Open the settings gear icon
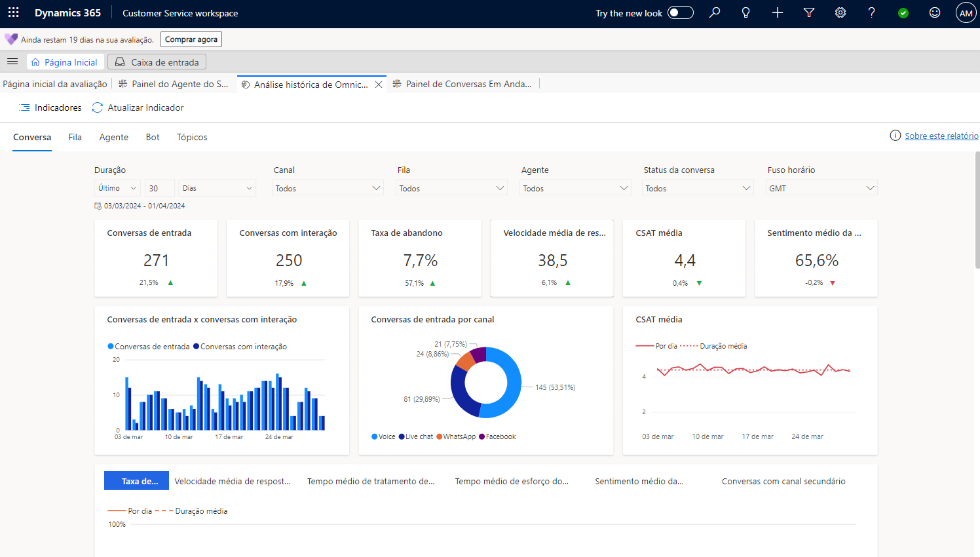The height and width of the screenshot is (557, 980). click(x=840, y=12)
